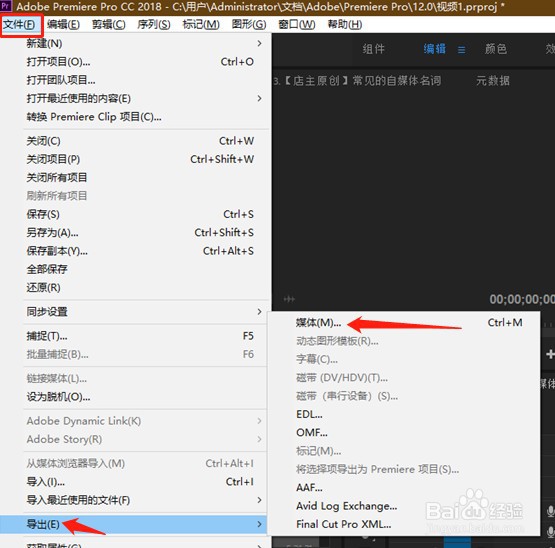Select Final Cut Pro XML... option
Screen dimensions: 555x548
(x=404, y=524)
